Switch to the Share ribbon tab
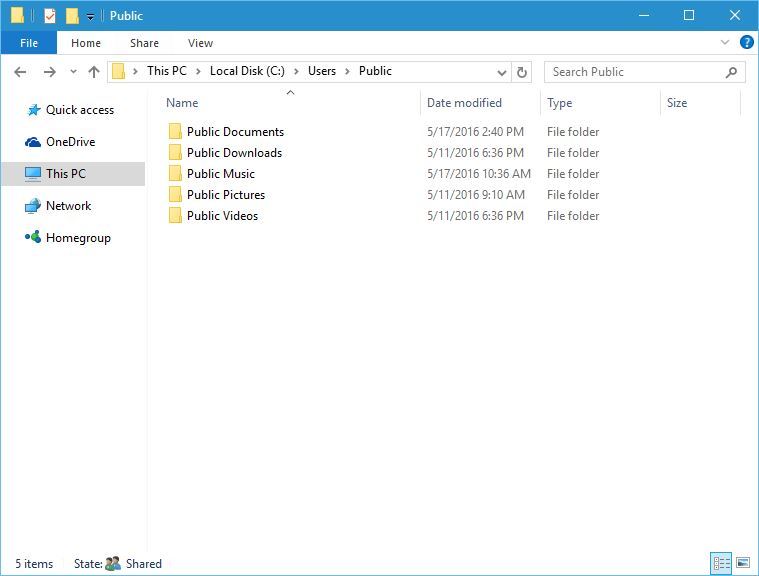 (144, 43)
